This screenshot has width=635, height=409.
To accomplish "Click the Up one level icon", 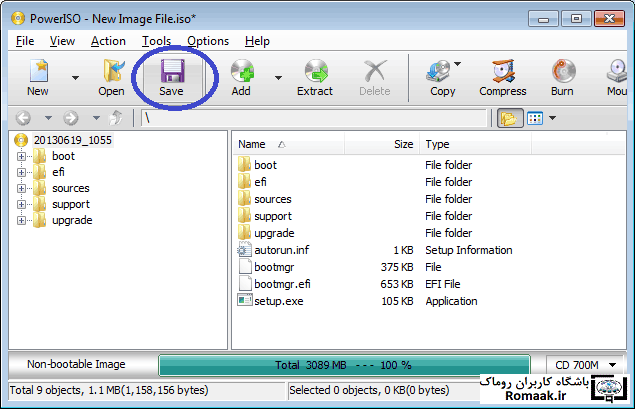I will pyautogui.click(x=116, y=118).
